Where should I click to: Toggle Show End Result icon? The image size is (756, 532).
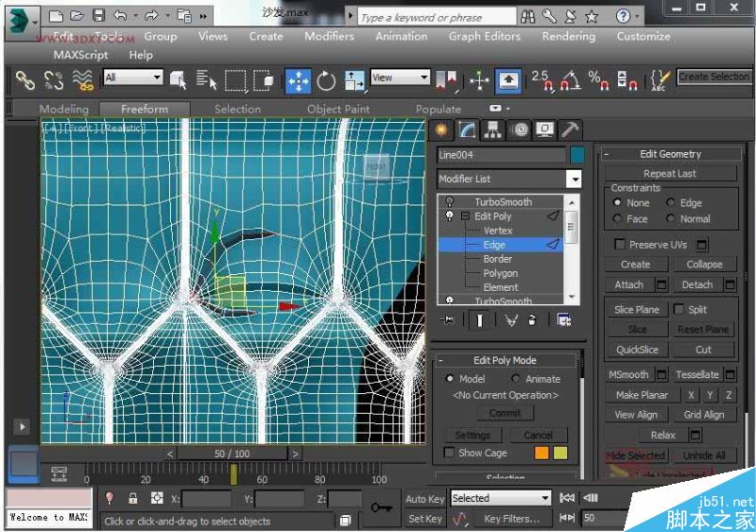479,319
